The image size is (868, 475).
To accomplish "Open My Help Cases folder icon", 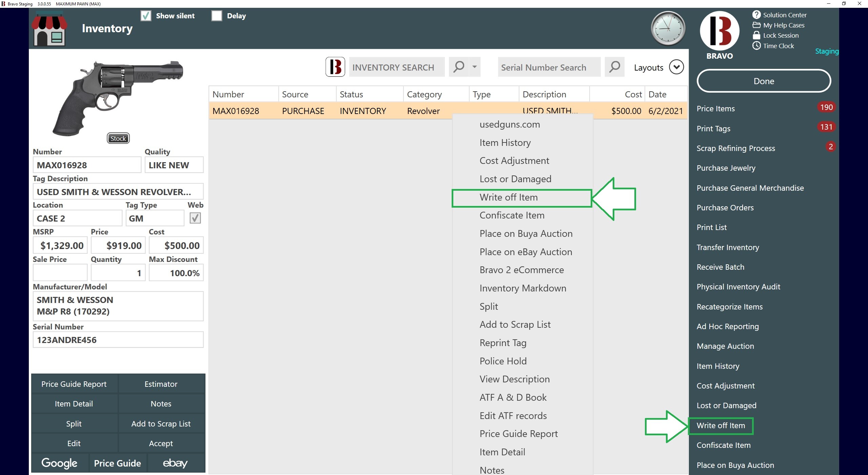I will pos(756,25).
